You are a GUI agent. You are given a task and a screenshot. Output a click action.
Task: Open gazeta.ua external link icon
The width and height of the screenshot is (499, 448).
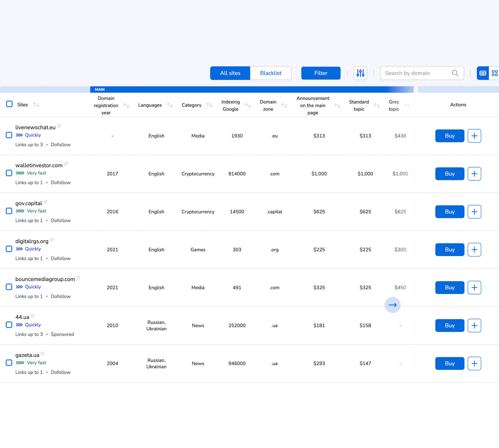(x=42, y=354)
